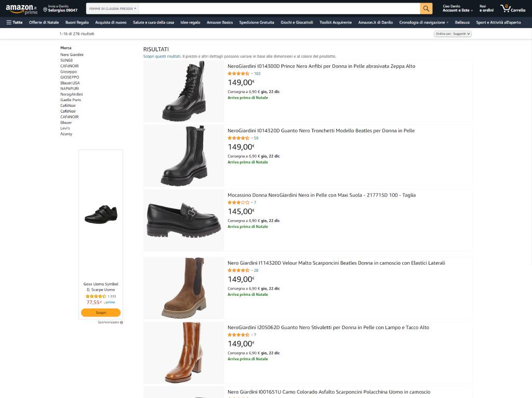
Task: Click the Sponsorizzato info icon
Action: [122, 322]
